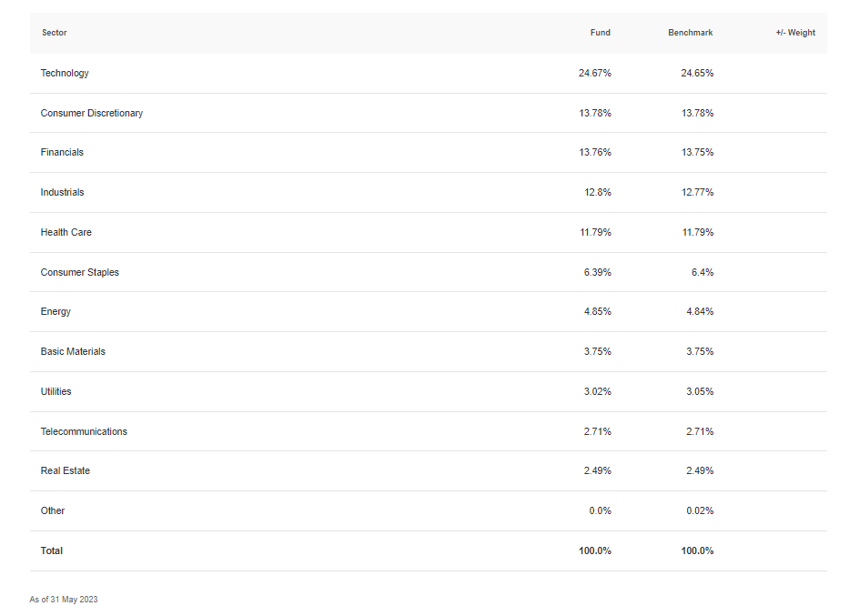The image size is (849, 616).
Task: Select the Total fund value 100.0%
Action: [595, 550]
